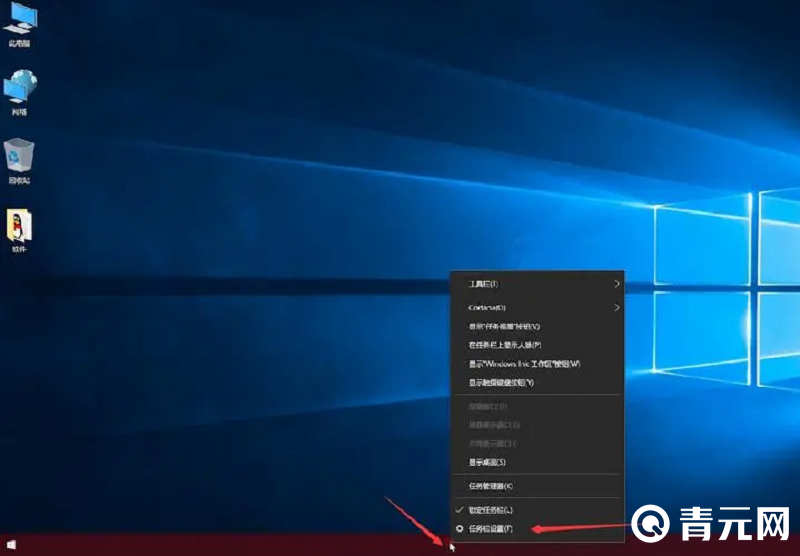Click the greyed 堆叠显示窗口 entry
Viewport: 800px width, 556px height.
point(538,425)
